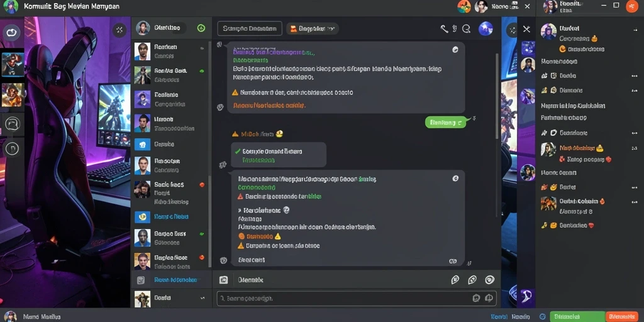Click the green Bentong reply bubble
This screenshot has height=322, width=644.
(446, 122)
